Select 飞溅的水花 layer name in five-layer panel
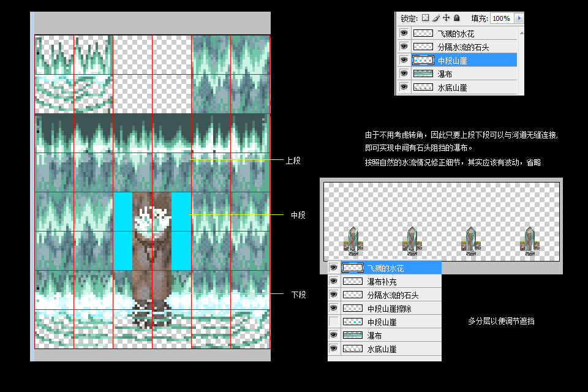 tap(456, 34)
